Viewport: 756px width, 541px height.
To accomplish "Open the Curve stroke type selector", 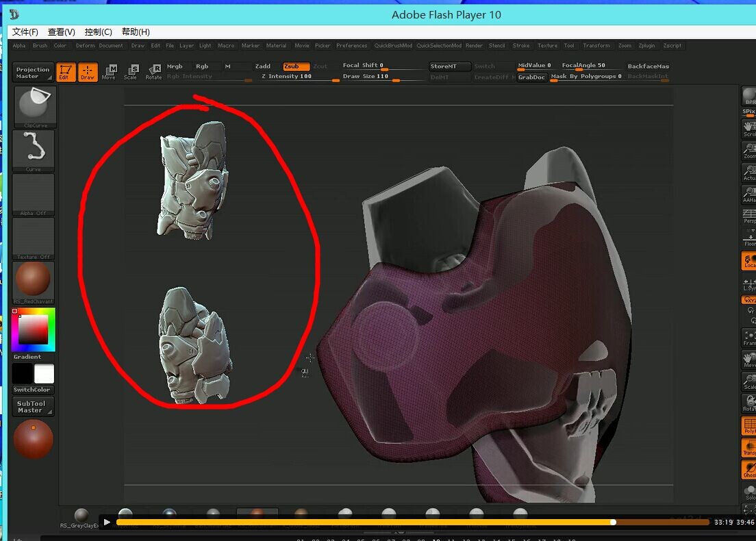I will pyautogui.click(x=34, y=151).
